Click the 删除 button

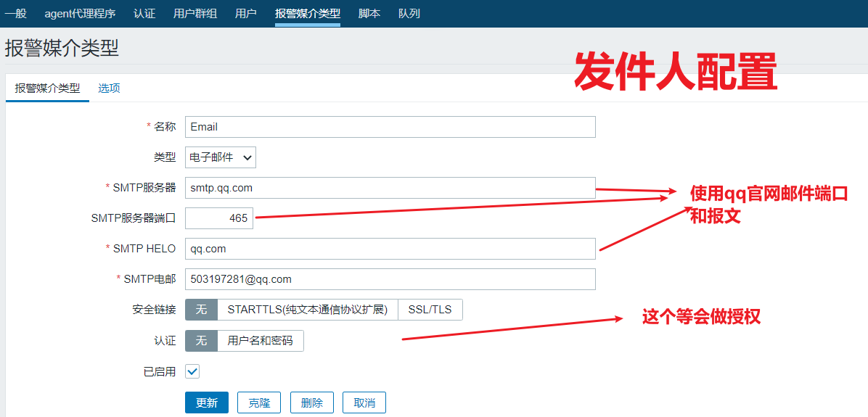311,402
